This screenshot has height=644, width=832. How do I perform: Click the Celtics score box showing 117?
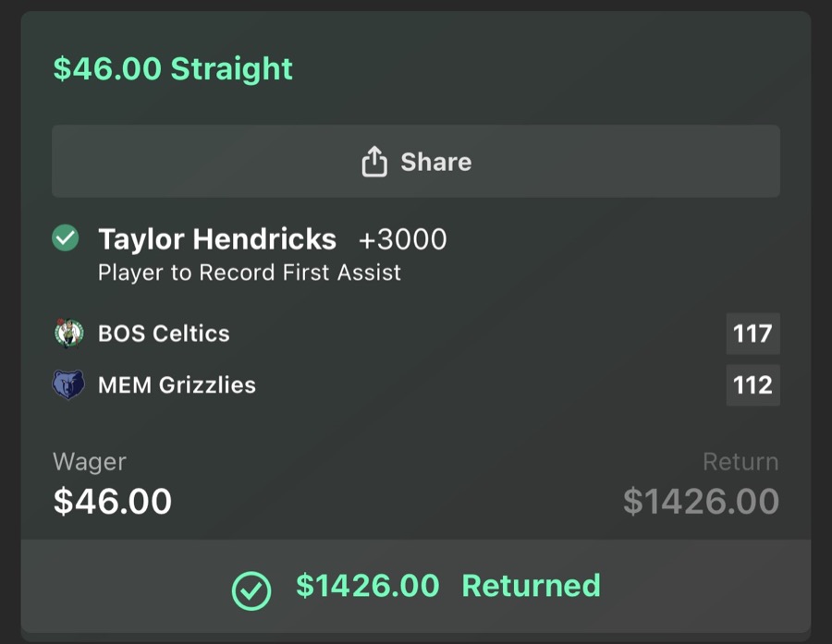pos(753,334)
